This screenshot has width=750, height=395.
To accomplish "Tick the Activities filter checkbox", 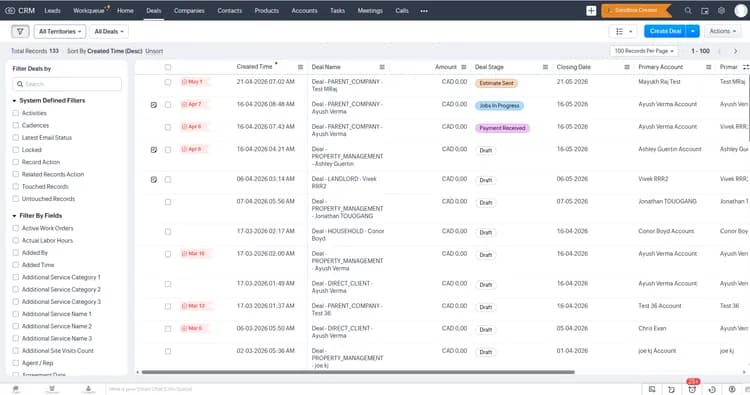I will tap(16, 113).
